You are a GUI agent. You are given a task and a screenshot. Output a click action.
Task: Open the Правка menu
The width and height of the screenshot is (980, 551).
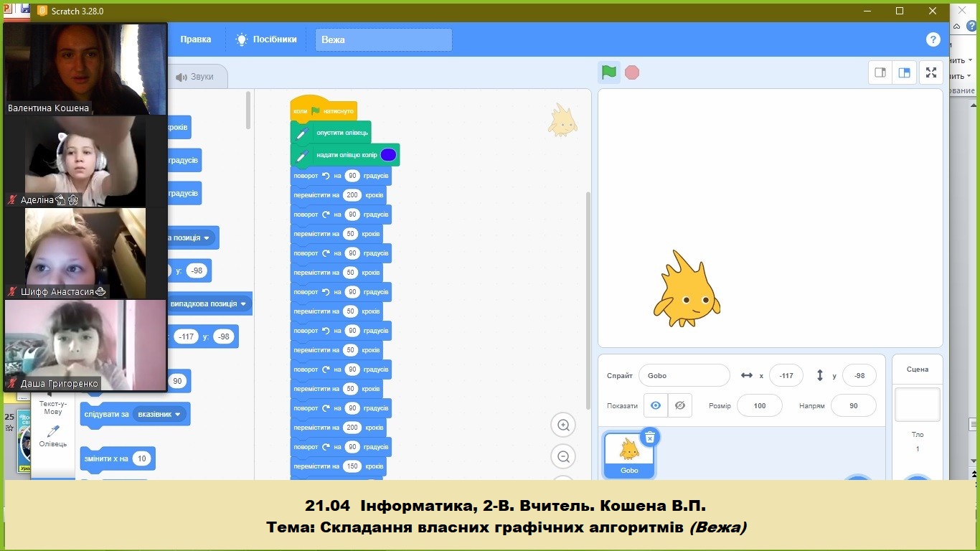[195, 39]
